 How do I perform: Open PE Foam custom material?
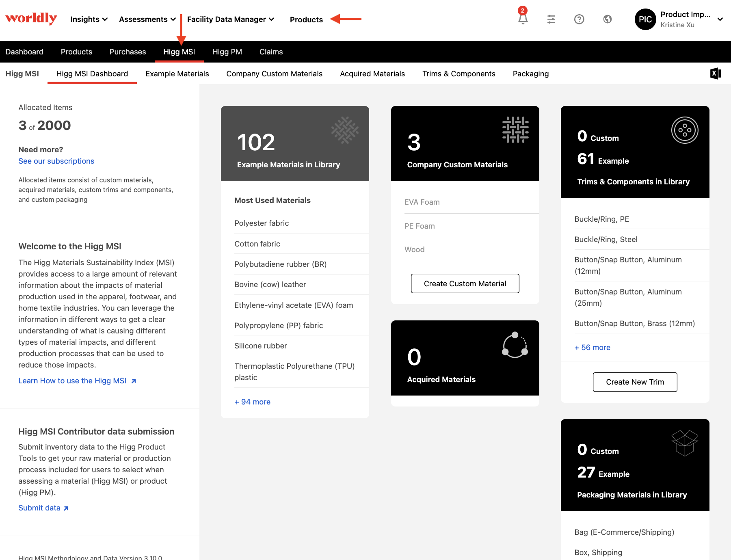click(471, 226)
